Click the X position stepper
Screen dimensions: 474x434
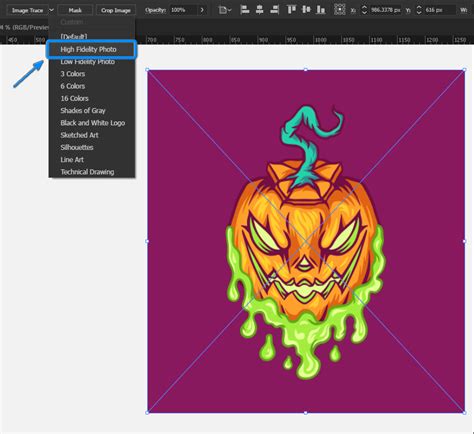pyautogui.click(x=364, y=10)
